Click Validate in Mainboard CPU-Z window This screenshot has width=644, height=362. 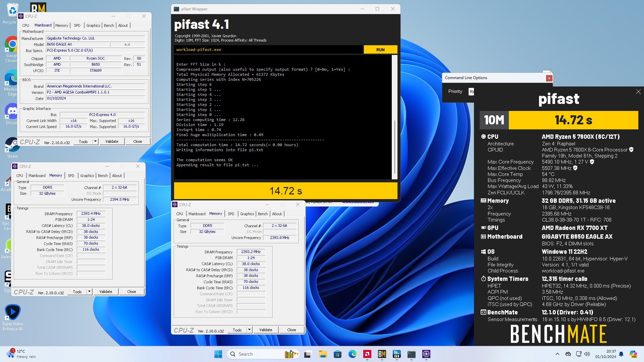[x=112, y=141]
